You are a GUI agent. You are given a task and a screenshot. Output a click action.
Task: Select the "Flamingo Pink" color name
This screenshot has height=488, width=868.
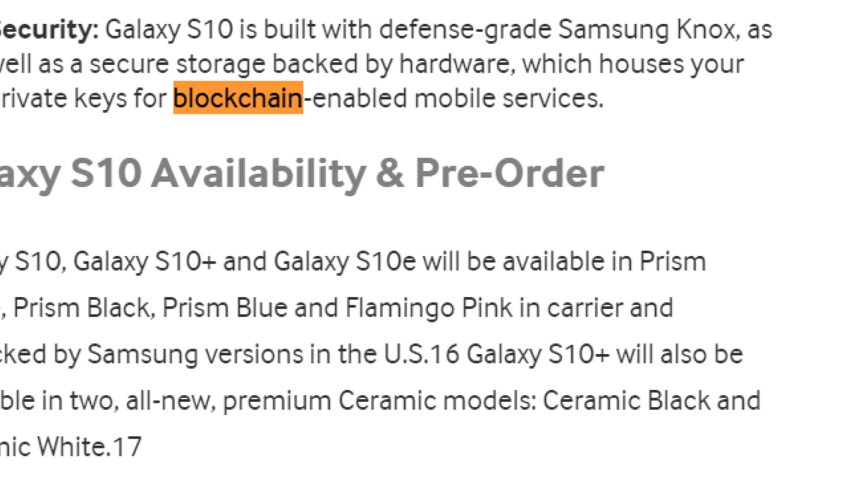[429, 308]
